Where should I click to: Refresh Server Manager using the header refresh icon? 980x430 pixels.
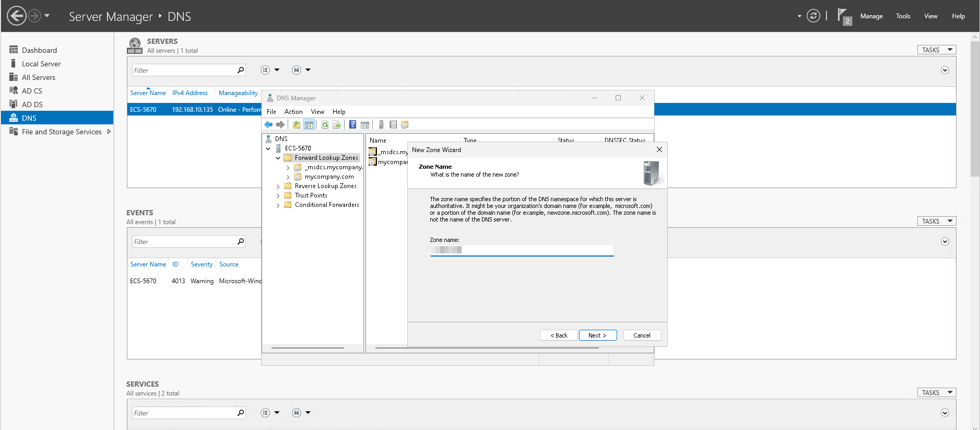click(x=813, y=16)
